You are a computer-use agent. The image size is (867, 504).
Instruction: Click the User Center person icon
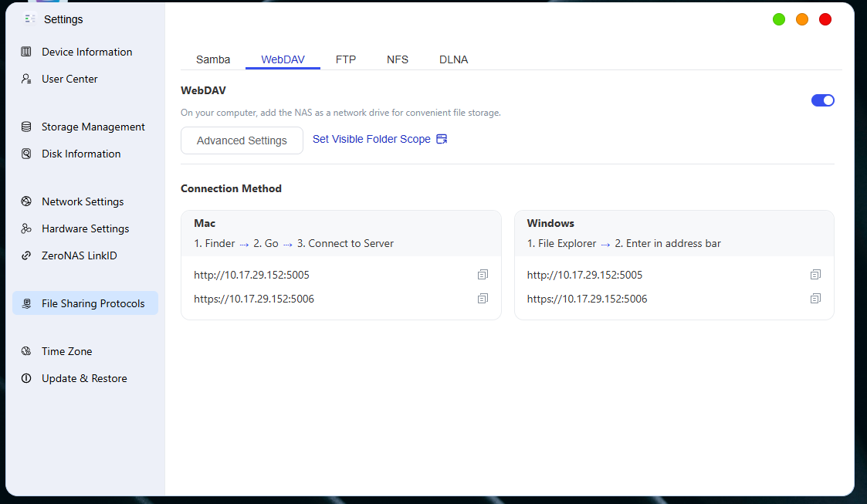point(26,79)
